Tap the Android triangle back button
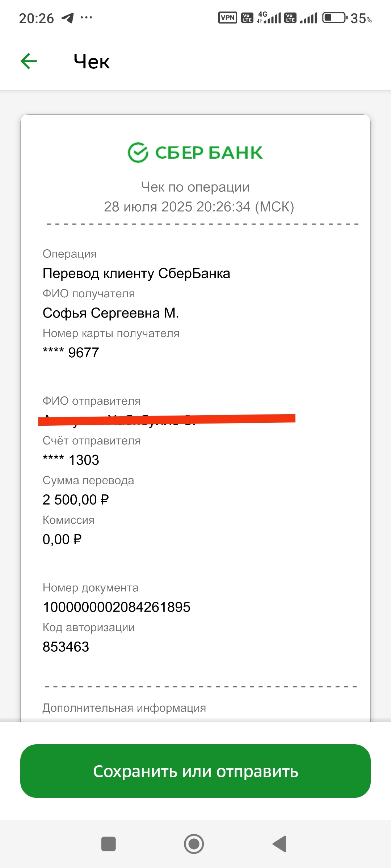The image size is (391, 868). point(279,844)
